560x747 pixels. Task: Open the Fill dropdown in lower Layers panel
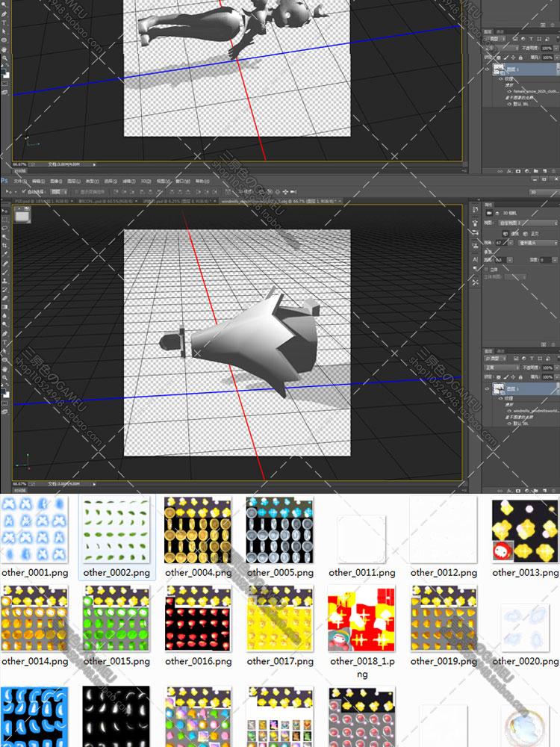click(x=557, y=376)
